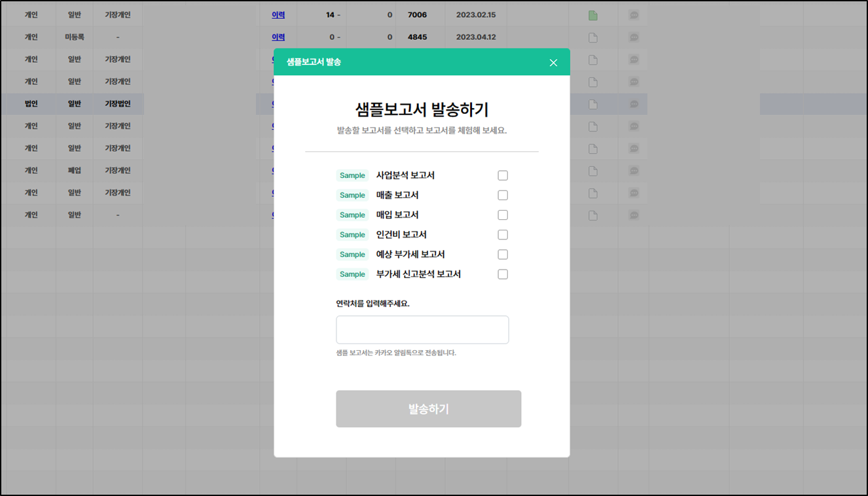868x496 pixels.
Task: Check the 사업분석 보고서 checkbox
Action: pyautogui.click(x=503, y=175)
